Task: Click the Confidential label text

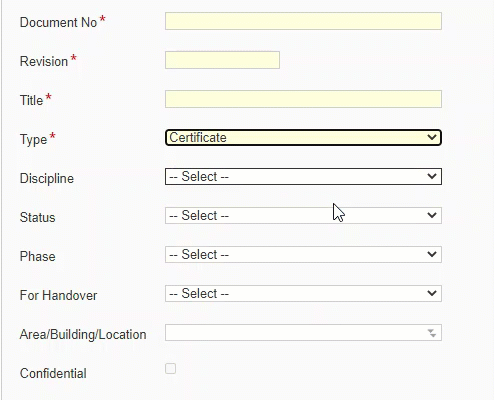Action: pos(53,373)
